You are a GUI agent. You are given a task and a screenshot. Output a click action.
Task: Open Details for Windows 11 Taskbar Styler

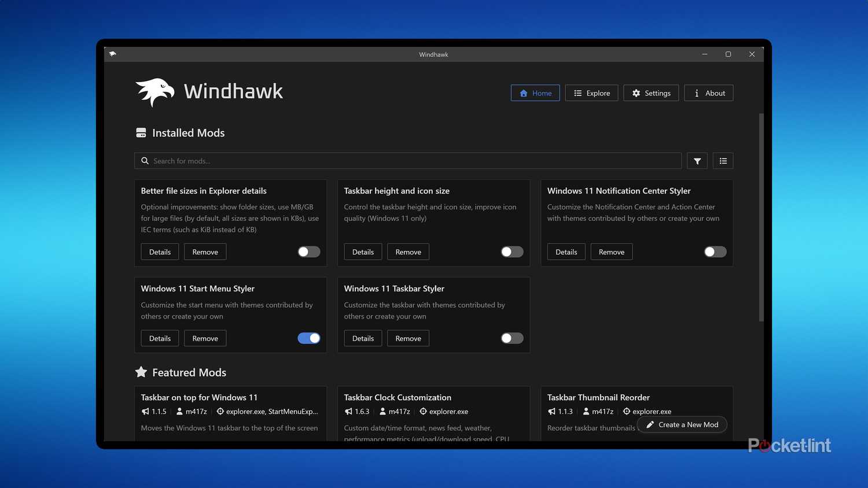coord(363,338)
